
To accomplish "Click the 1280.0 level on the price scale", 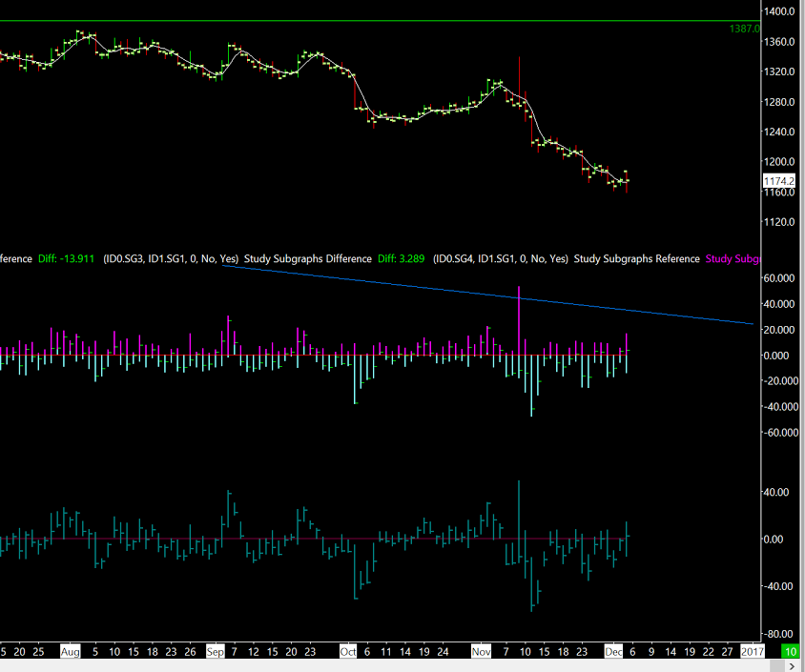I will pos(779,102).
